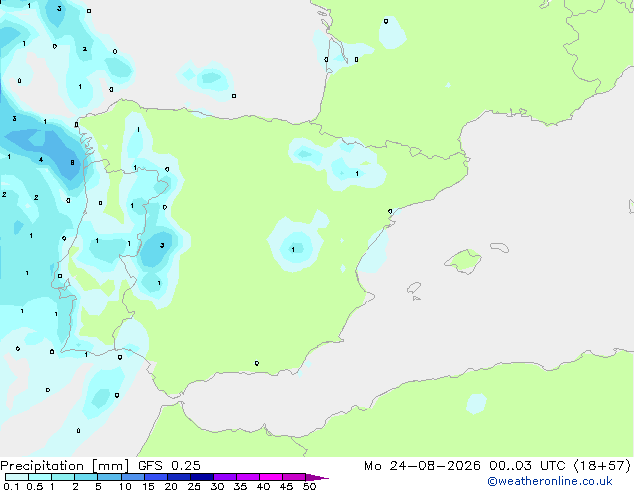Click the Mallorca island on the map
Screen dimensions: 634x490
click(x=463, y=261)
